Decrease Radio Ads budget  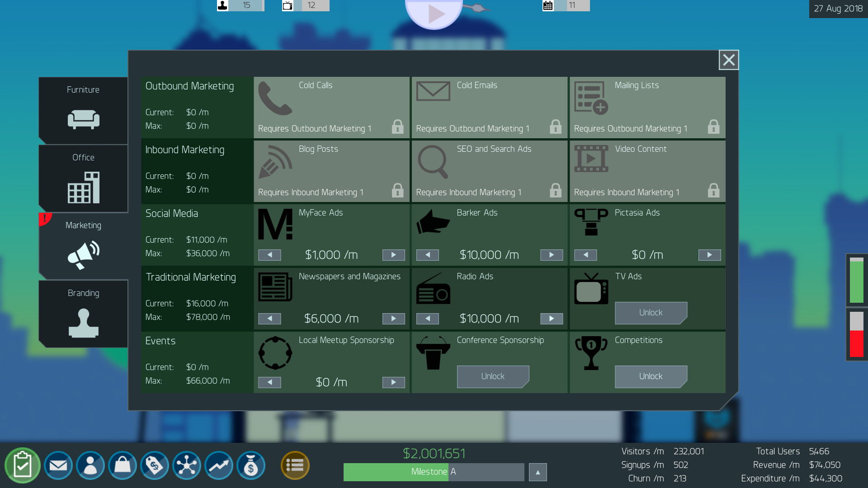(428, 319)
